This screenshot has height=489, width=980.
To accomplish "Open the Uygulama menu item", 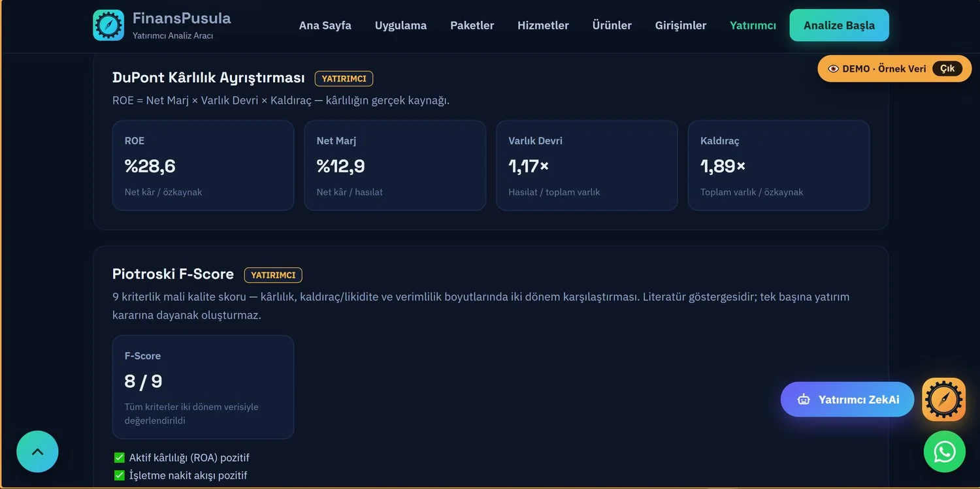I will pos(400,25).
